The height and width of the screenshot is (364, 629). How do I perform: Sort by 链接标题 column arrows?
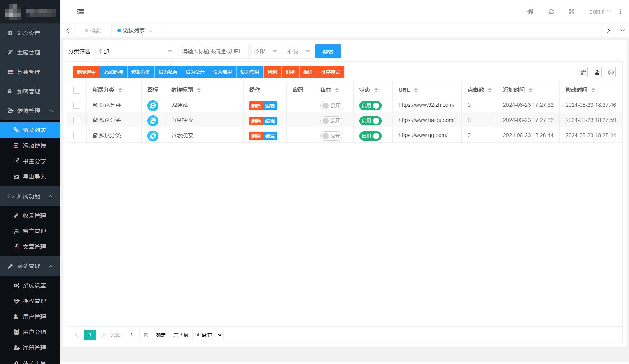199,90
